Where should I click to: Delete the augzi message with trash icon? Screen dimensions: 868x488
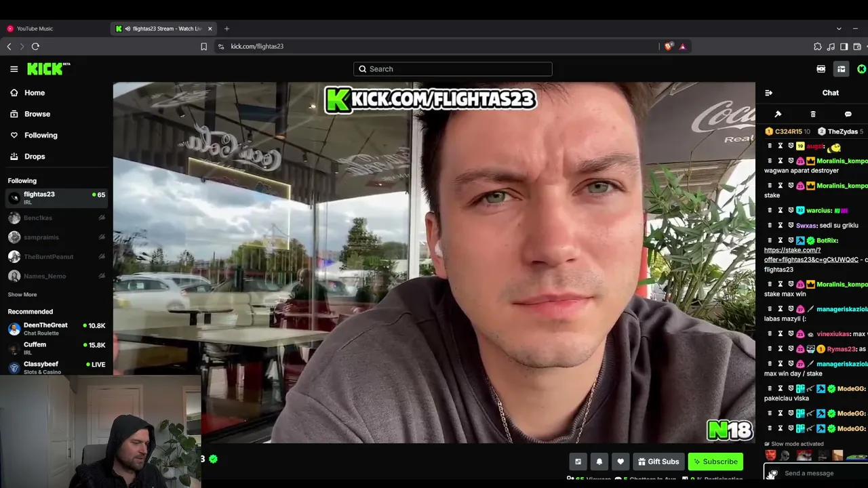tap(769, 146)
